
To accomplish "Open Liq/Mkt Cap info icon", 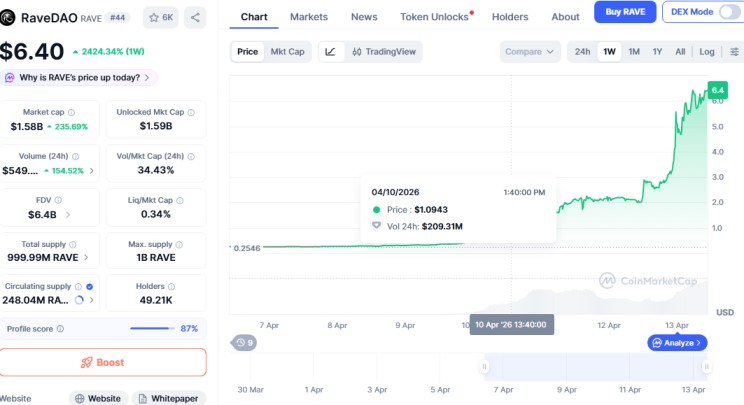I will pyautogui.click(x=180, y=201).
